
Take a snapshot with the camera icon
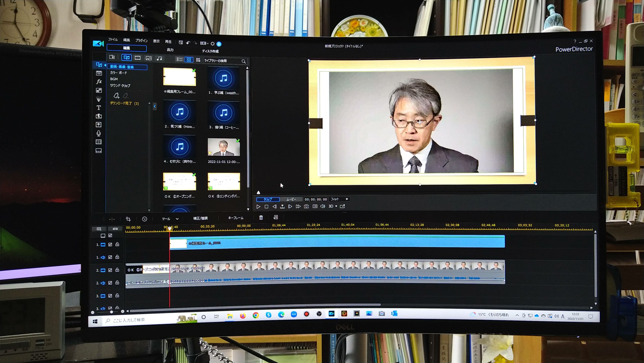coord(306,206)
